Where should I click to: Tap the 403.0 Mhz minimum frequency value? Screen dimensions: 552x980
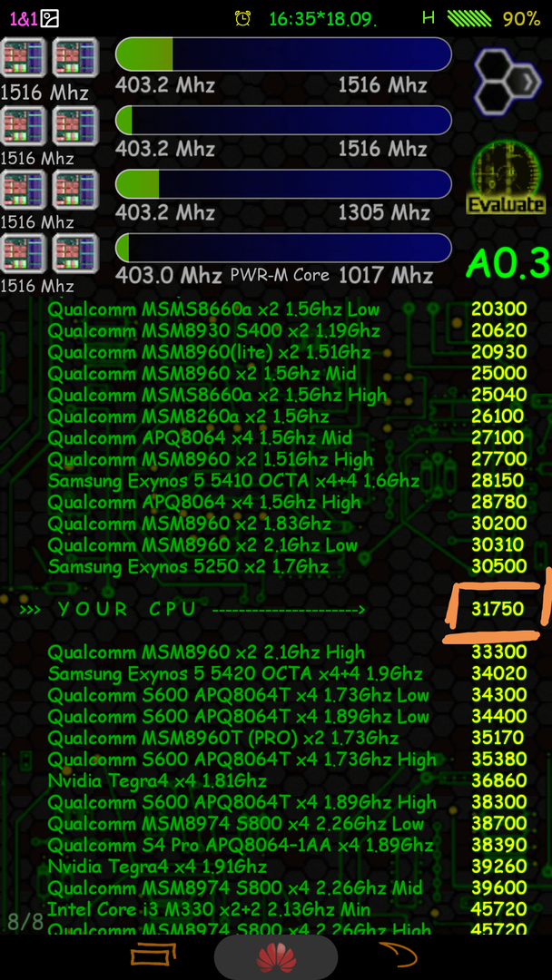(168, 275)
